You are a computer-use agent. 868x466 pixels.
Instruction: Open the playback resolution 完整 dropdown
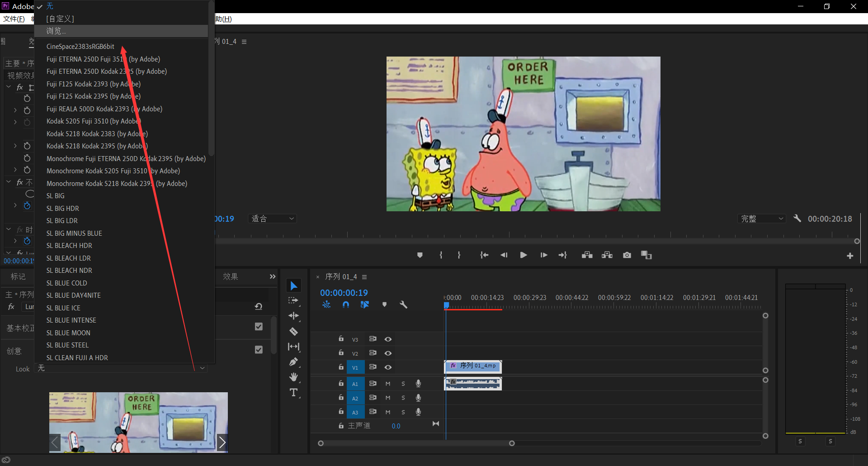[762, 219]
